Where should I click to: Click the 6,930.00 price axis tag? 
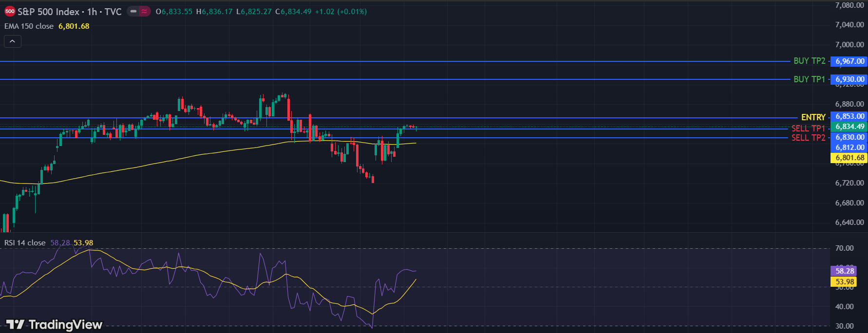tap(849, 79)
